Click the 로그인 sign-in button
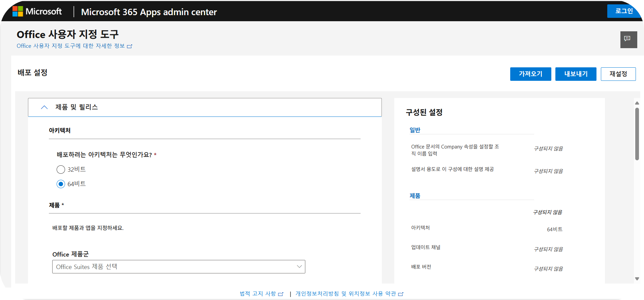This screenshot has height=300, width=644. click(624, 11)
